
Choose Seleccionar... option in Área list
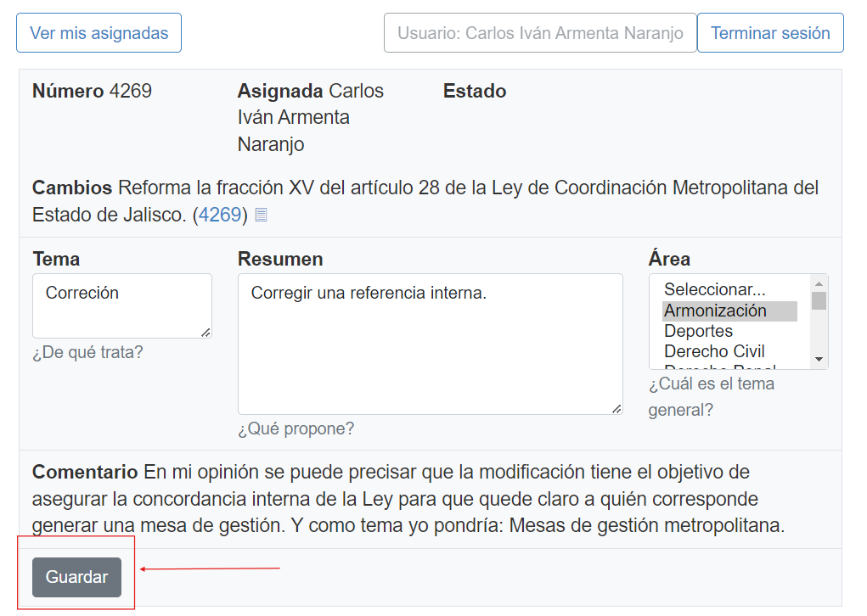(x=729, y=289)
